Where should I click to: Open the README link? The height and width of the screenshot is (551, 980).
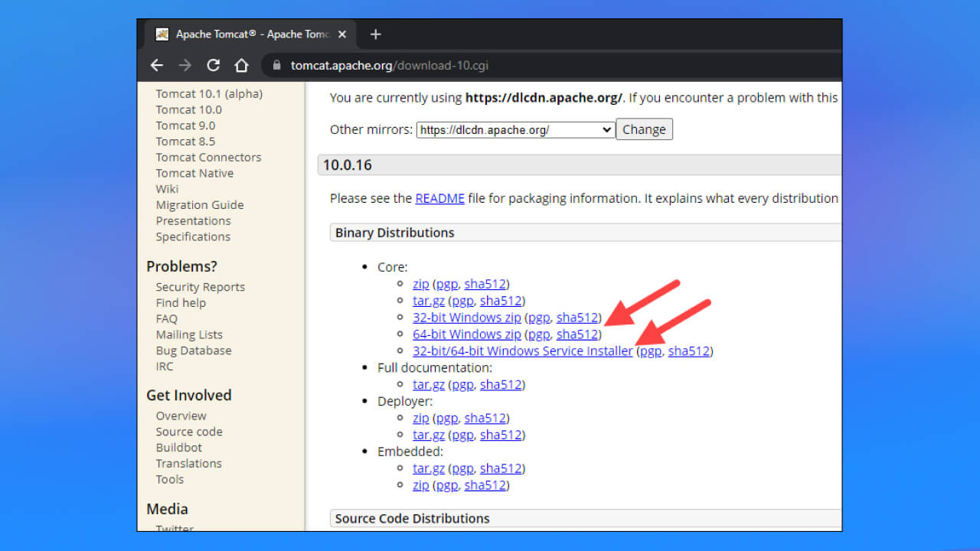click(439, 198)
